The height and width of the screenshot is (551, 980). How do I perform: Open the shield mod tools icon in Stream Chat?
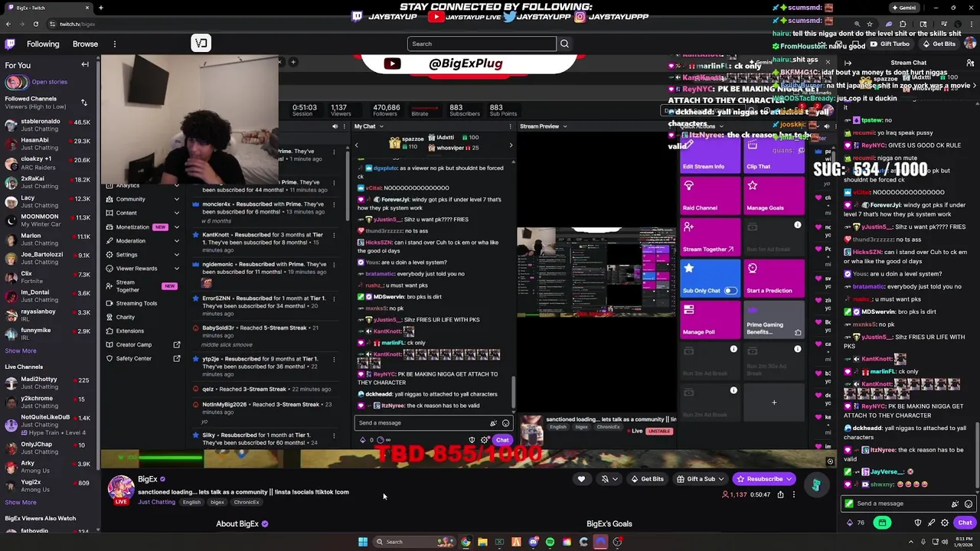pos(918,523)
